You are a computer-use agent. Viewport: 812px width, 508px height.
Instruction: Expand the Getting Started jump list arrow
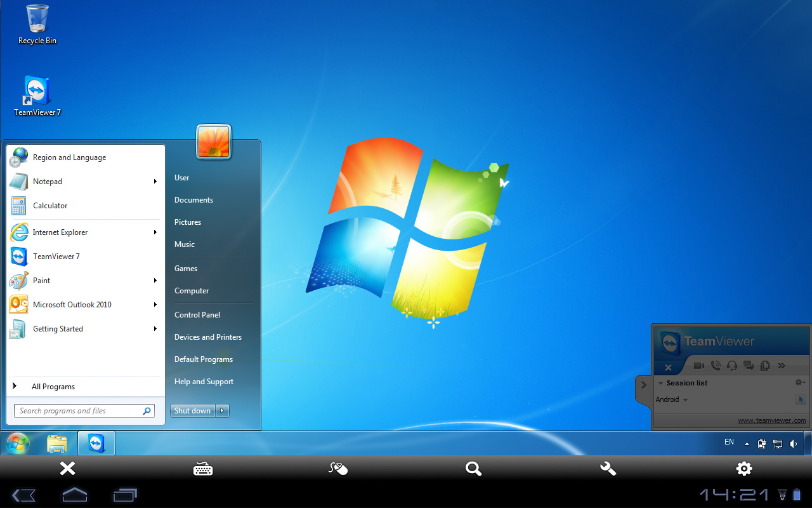tap(155, 329)
